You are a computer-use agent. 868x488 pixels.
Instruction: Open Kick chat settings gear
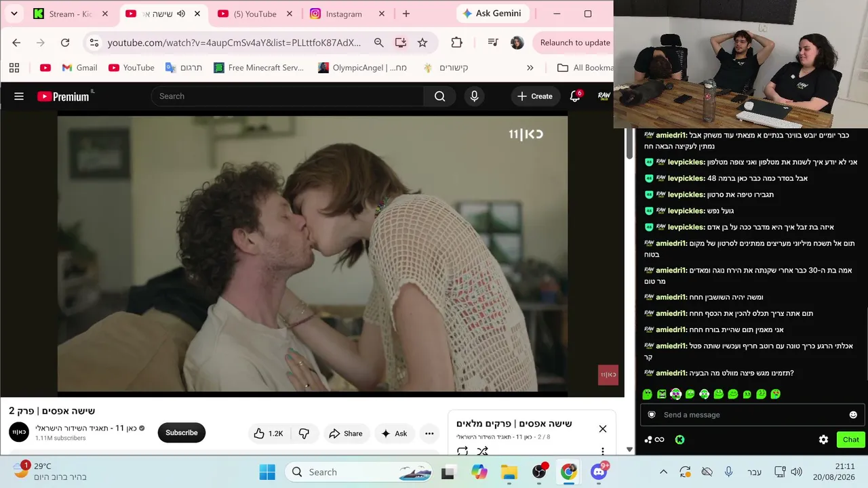(x=823, y=439)
